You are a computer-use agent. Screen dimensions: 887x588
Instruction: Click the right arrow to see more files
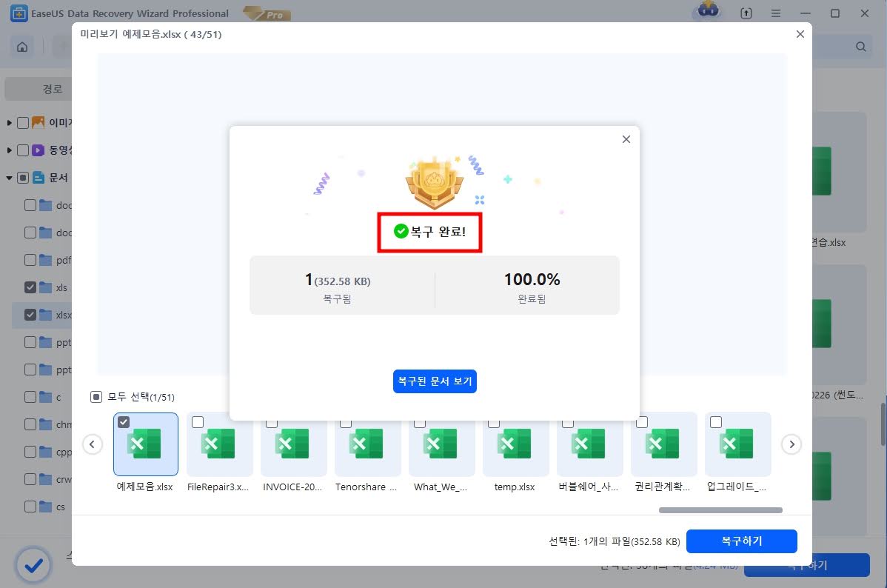(x=791, y=444)
